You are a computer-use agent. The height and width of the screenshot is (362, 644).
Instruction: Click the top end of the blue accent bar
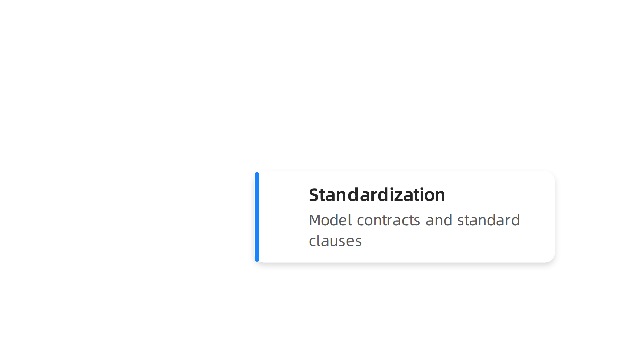pyautogui.click(x=257, y=174)
